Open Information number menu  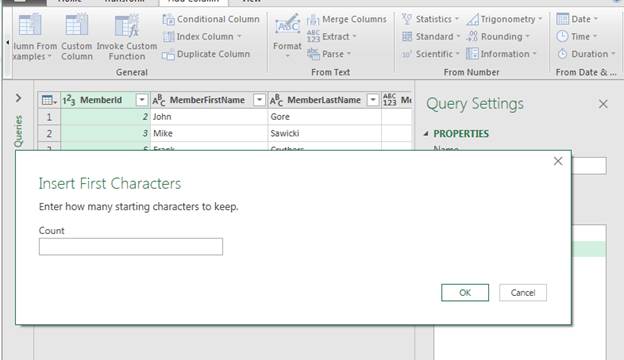pyautogui.click(x=501, y=54)
